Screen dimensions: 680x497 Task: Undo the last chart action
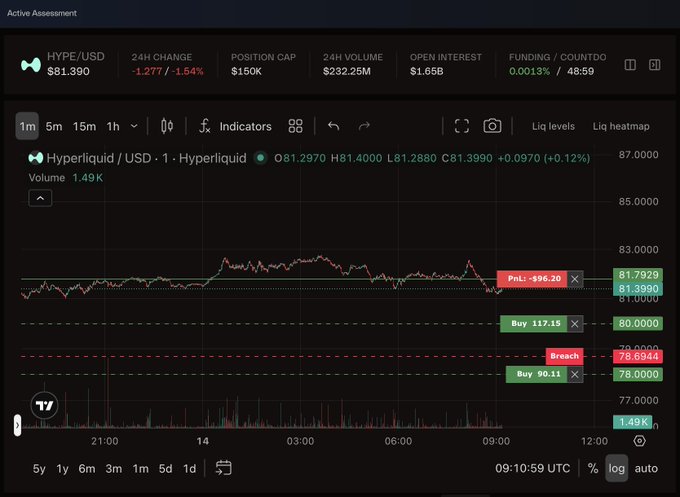click(333, 126)
